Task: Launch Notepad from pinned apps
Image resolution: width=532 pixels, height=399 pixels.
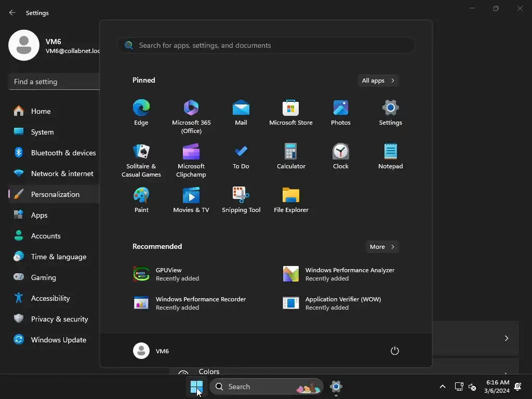Action: pos(391,156)
